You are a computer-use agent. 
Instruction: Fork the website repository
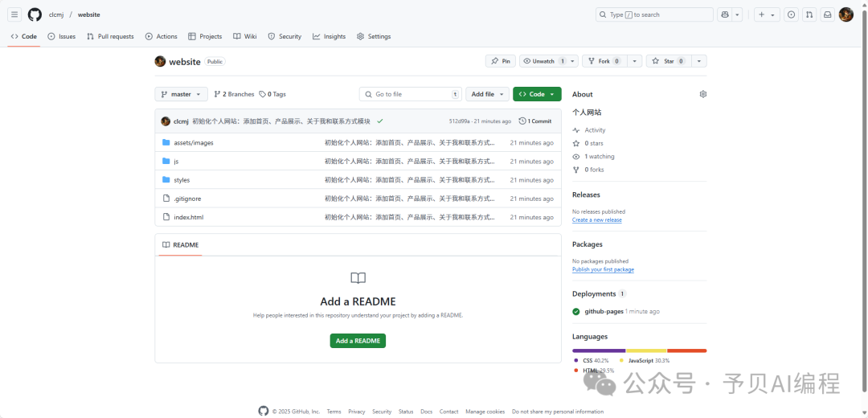point(606,61)
